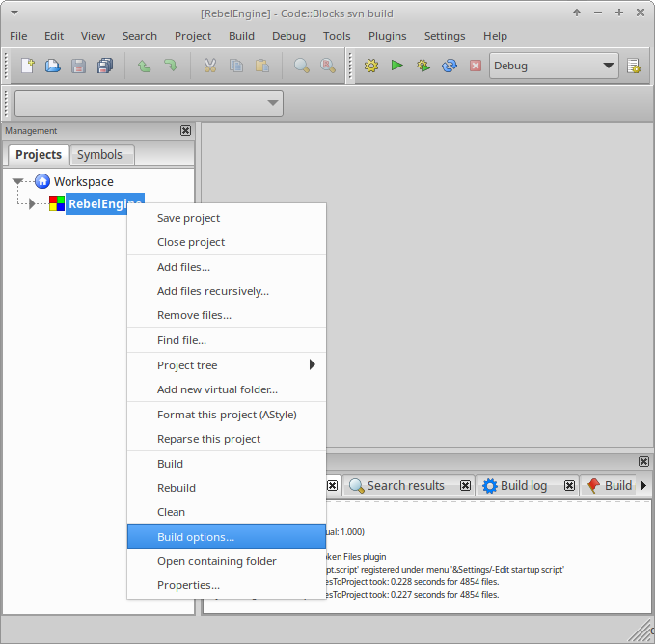The image size is (655, 644).
Task: Click the Cut scissors icon
Action: click(210, 66)
